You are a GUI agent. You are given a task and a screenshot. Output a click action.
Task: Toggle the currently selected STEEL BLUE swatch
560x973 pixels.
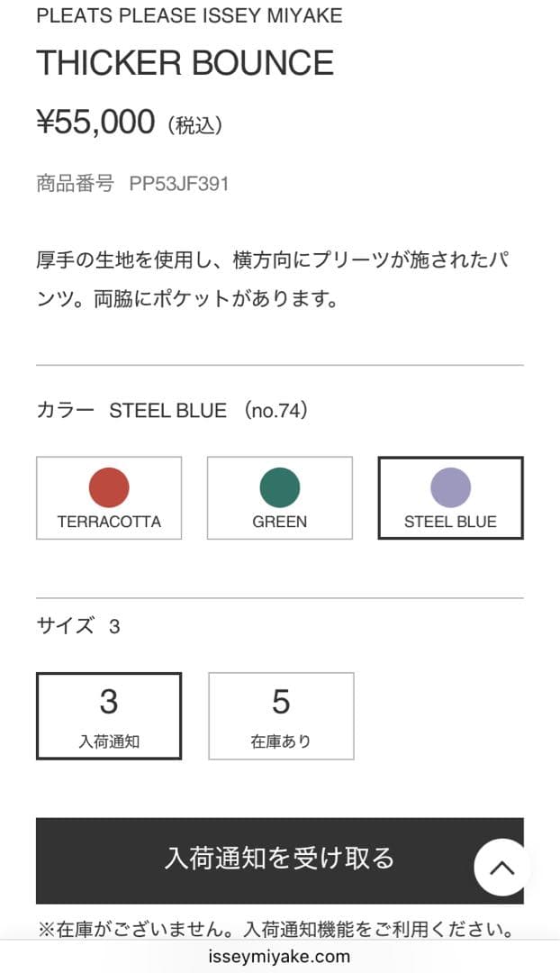pos(450,498)
